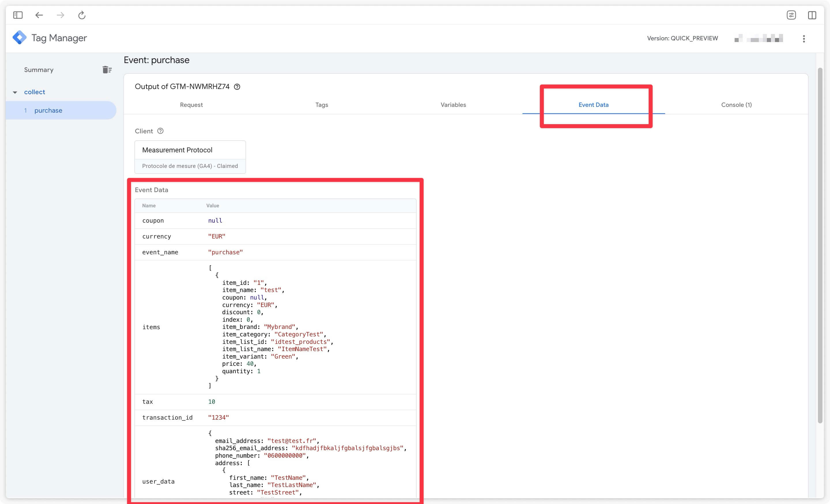This screenshot has width=830, height=504.
Task: Click the email_address "test@test.fr" line
Action: click(x=267, y=441)
